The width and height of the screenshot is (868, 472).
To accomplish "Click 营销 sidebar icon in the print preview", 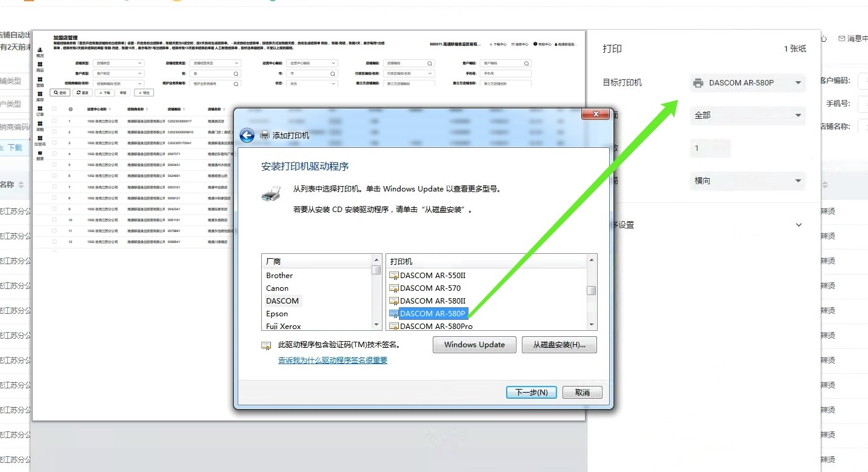I will point(40,79).
